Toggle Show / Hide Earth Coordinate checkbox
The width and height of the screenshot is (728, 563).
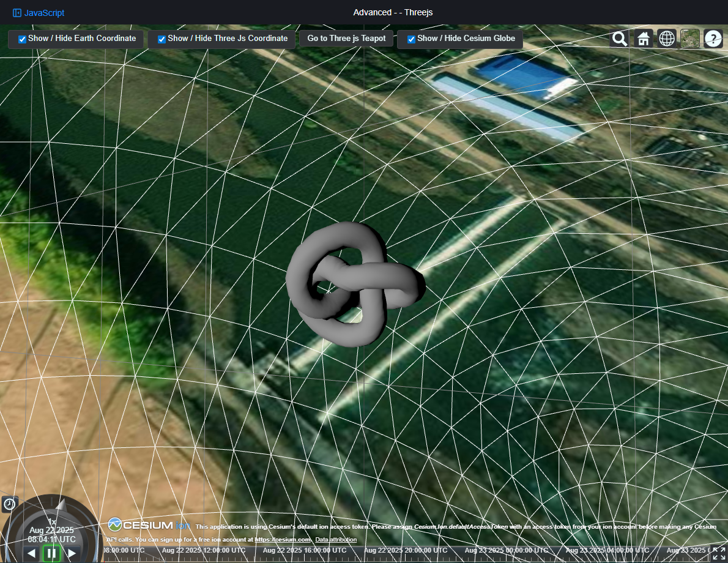22,39
